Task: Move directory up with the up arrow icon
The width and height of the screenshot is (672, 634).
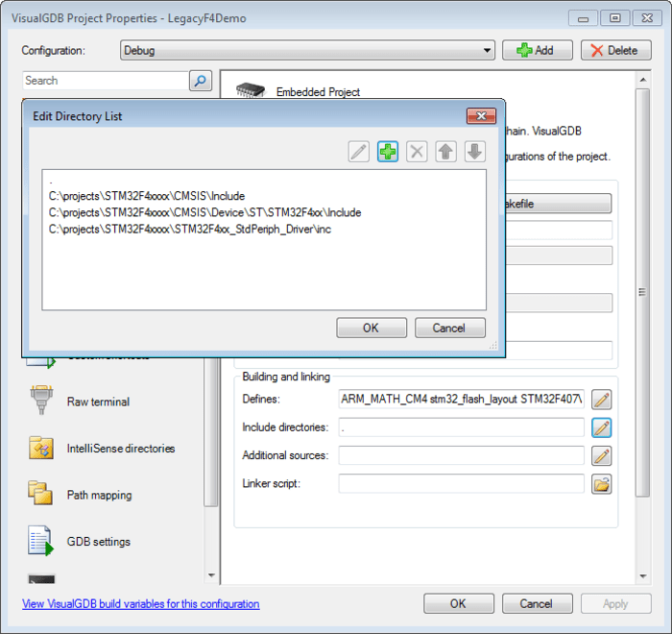Action: 445,152
